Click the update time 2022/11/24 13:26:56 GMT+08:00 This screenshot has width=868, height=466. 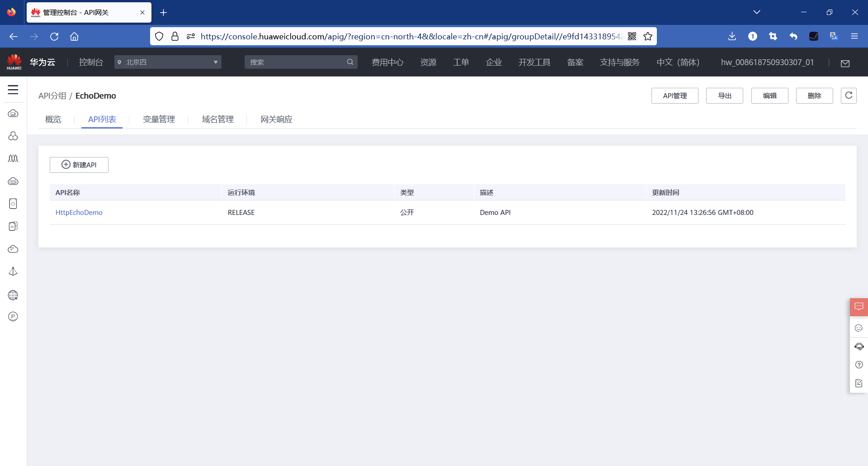[703, 212]
